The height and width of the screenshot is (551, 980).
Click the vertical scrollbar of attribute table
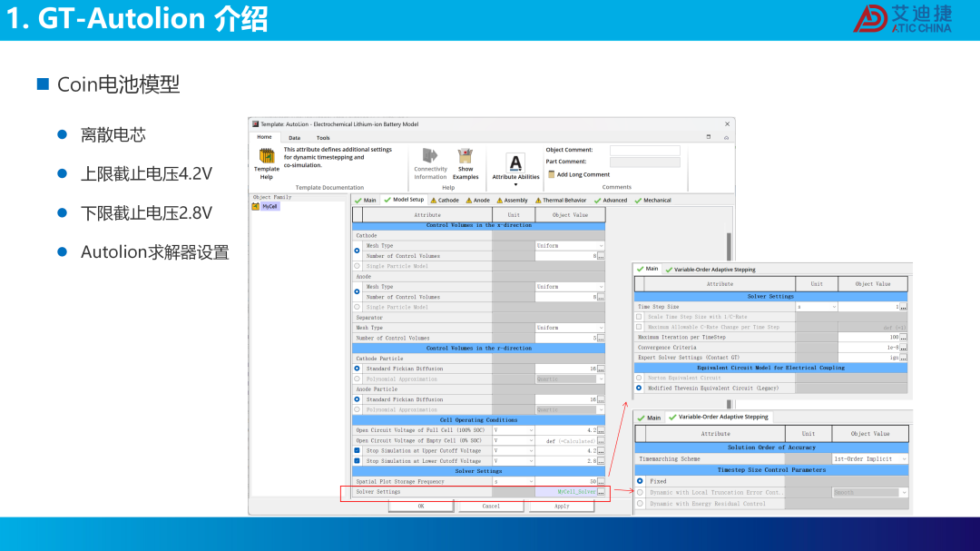click(729, 247)
